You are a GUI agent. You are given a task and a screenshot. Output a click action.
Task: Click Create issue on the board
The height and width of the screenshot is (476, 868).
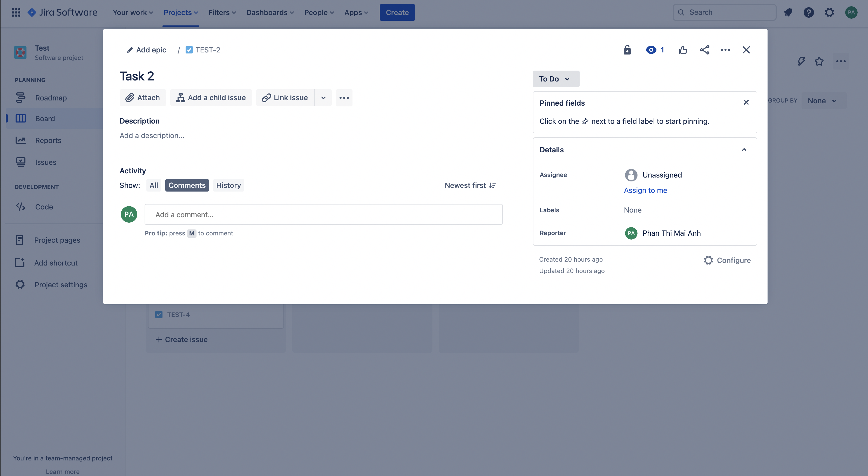point(181,339)
